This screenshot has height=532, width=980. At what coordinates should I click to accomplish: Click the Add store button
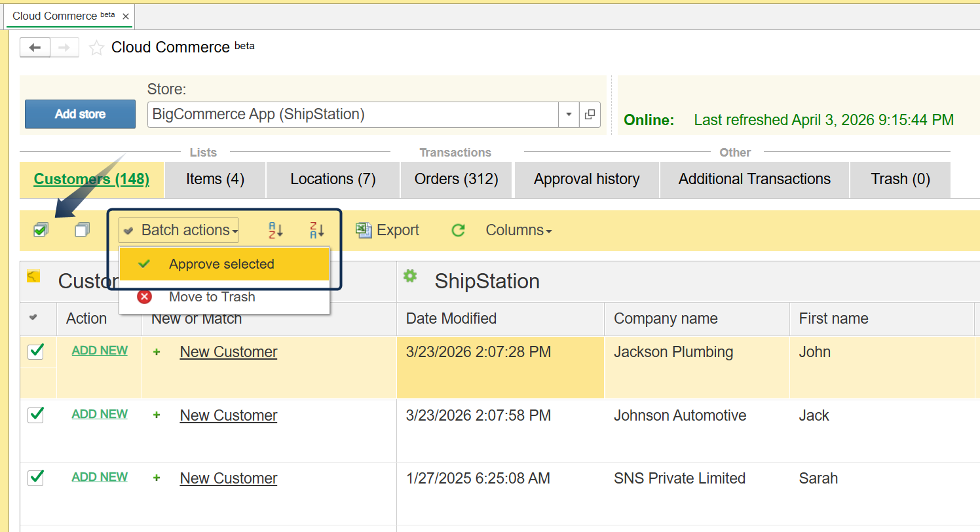tap(80, 114)
